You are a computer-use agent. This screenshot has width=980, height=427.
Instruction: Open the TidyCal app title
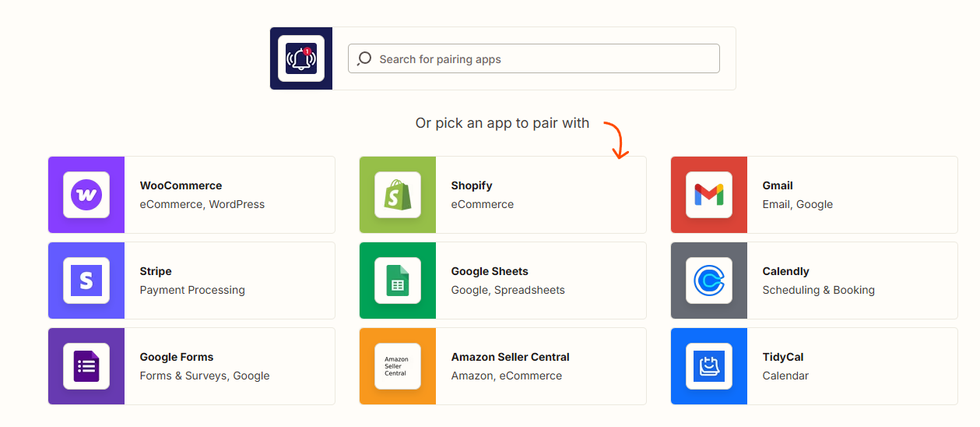(x=783, y=357)
